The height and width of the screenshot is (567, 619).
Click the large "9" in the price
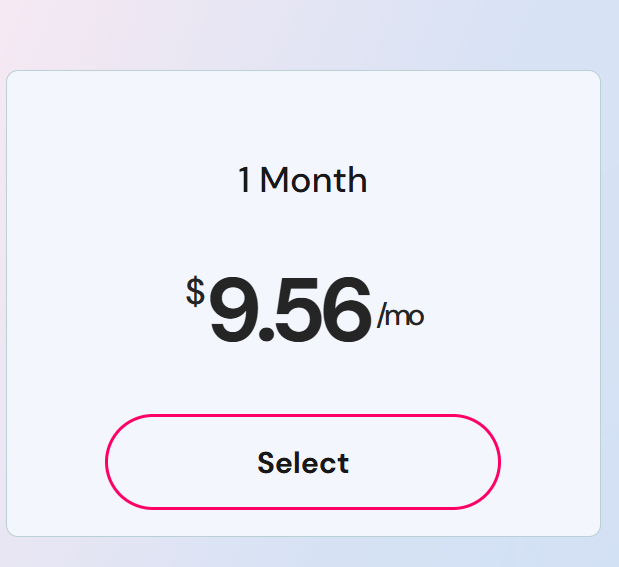pyautogui.click(x=233, y=313)
